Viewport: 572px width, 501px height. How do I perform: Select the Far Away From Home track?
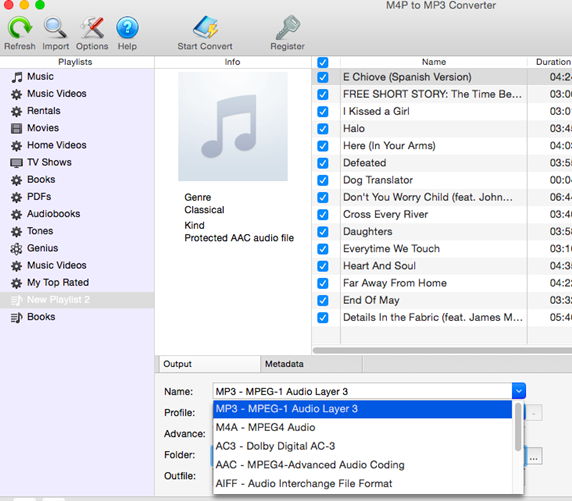tap(441, 283)
